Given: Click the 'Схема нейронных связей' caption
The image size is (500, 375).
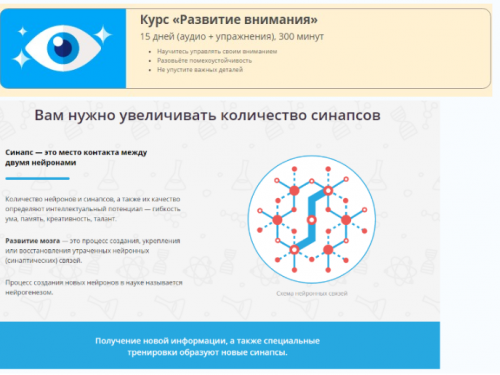Looking at the screenshot, I should click(x=312, y=293).
